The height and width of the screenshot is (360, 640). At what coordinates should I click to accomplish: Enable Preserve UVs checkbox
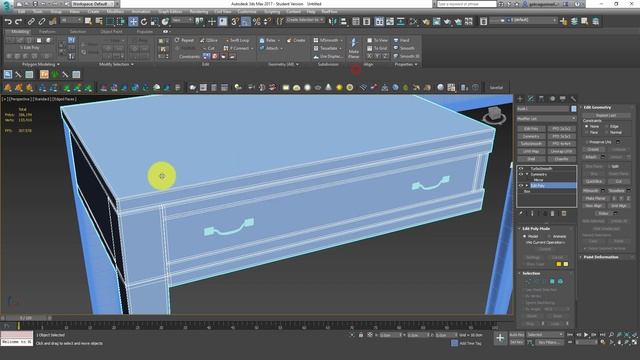click(587, 142)
